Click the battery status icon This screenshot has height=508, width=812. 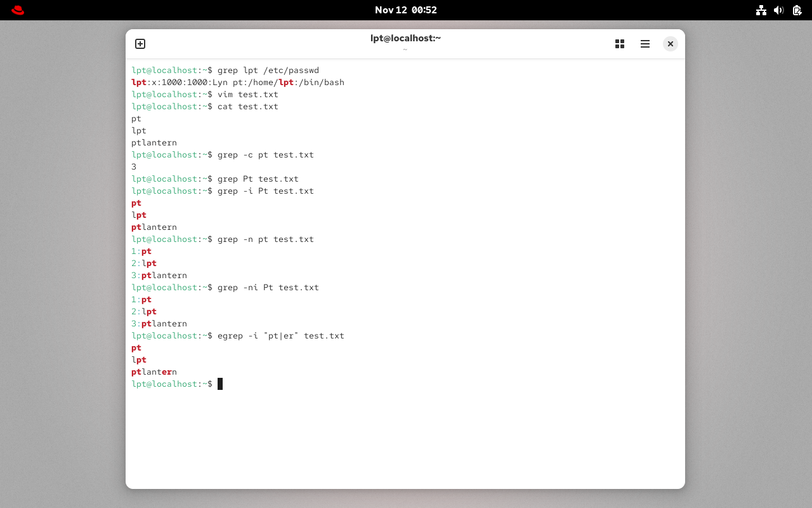coord(796,10)
